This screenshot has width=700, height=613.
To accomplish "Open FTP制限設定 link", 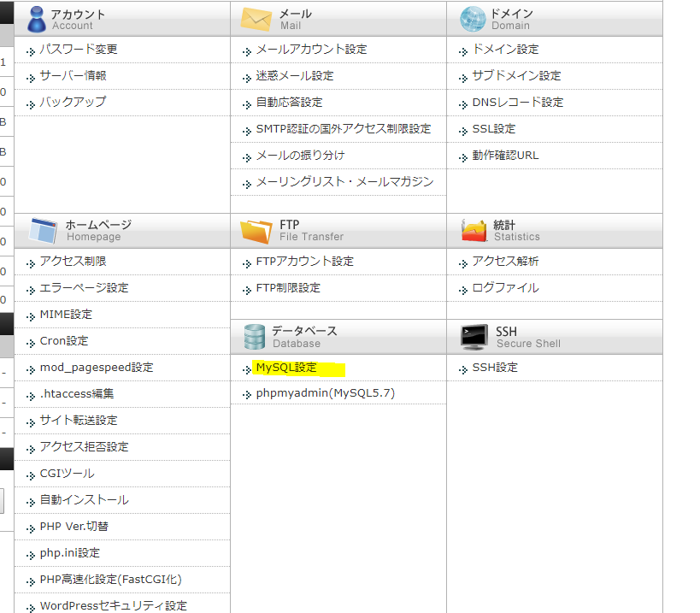I will 288,287.
